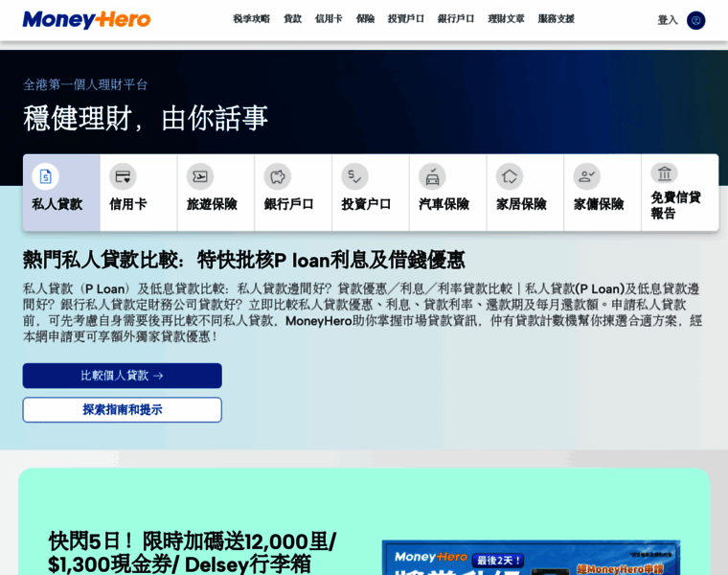Screen dimensions: 728x575
Task: Click the 快閃5日 promotion headline
Action: tap(193, 553)
